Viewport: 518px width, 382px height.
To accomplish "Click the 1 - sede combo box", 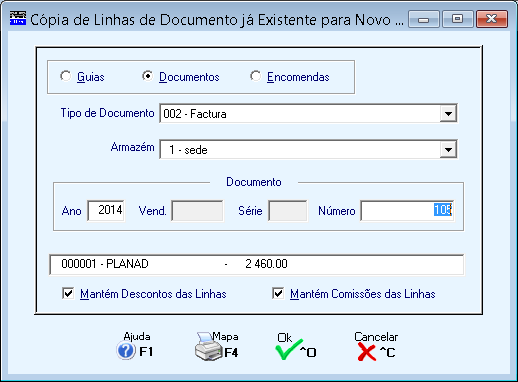I will click(x=308, y=150).
